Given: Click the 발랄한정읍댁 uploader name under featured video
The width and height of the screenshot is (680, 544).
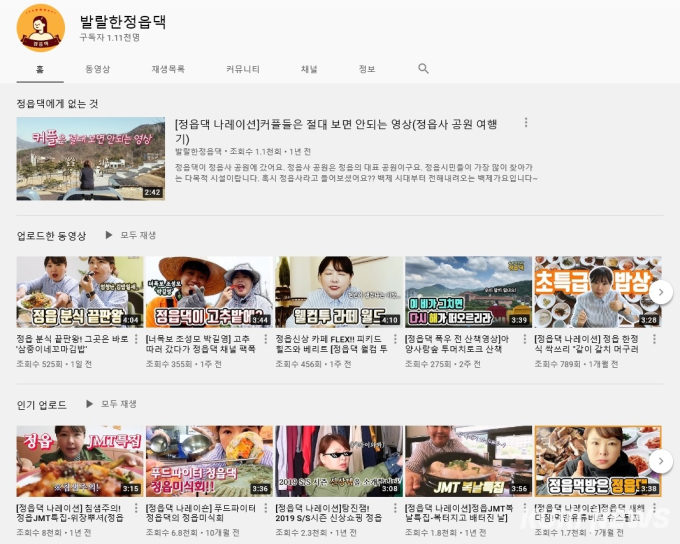Looking at the screenshot, I should click(198, 151).
